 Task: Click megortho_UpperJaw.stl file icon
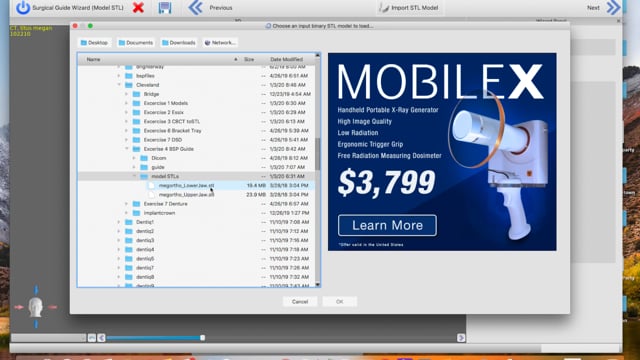point(151,195)
